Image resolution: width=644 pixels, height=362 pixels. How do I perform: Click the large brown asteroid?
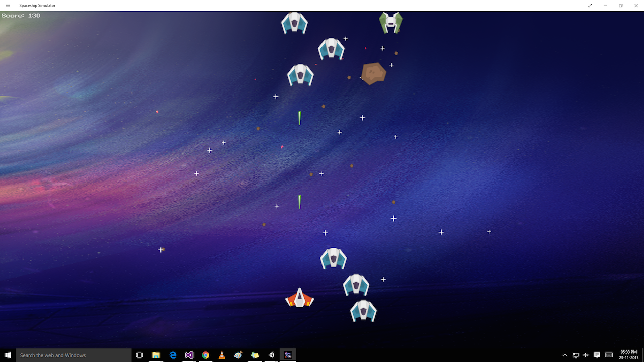[x=374, y=73]
